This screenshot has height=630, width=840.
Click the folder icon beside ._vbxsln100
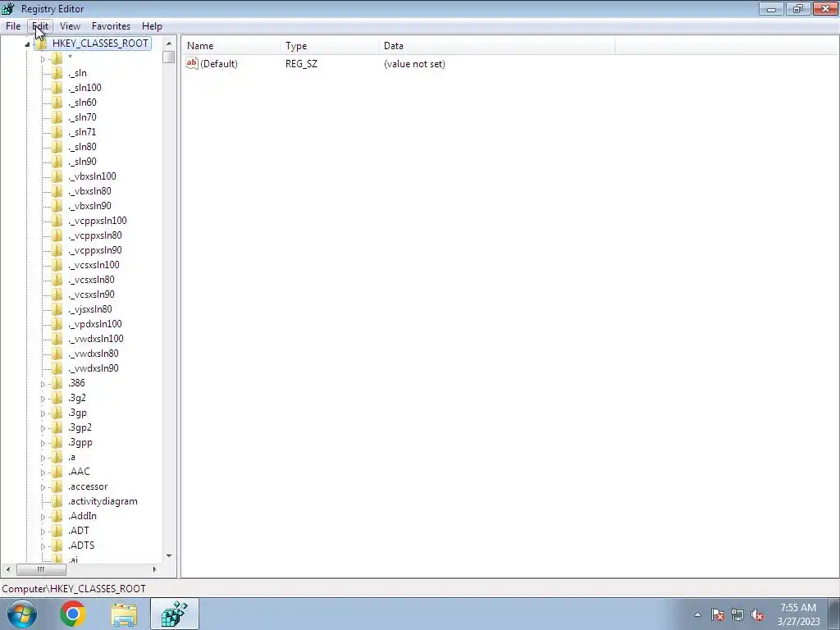57,176
